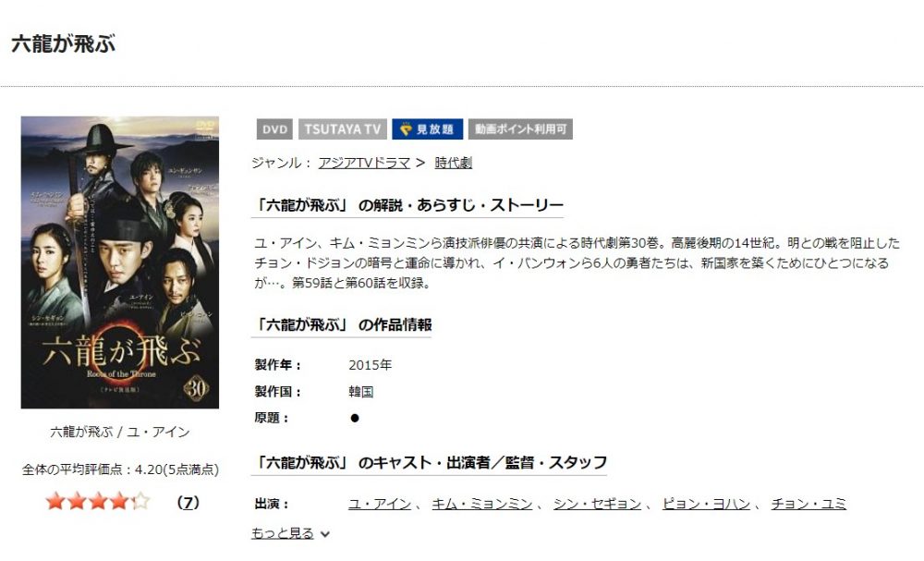Open cast member チョン・ユミ link

808,504
